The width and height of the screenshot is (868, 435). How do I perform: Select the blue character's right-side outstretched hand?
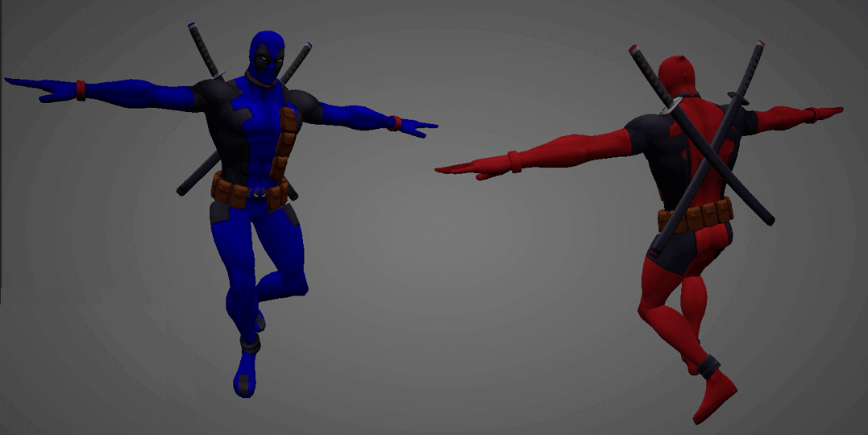tap(417, 126)
